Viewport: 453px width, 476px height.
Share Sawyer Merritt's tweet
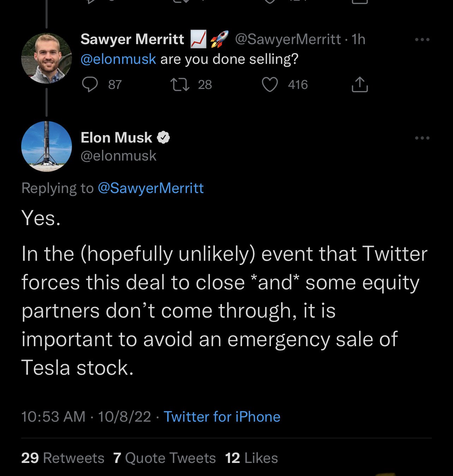(360, 85)
